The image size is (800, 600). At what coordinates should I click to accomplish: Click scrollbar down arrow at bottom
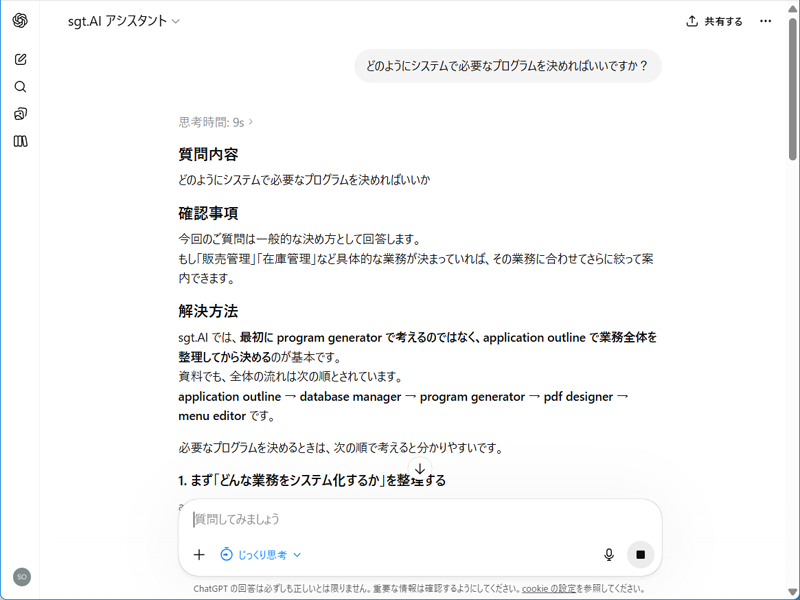pos(792,593)
